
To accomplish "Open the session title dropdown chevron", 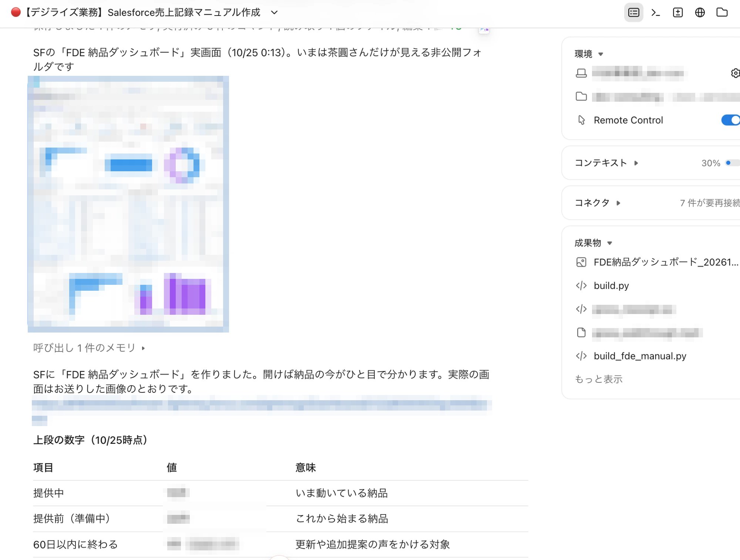I will [274, 13].
